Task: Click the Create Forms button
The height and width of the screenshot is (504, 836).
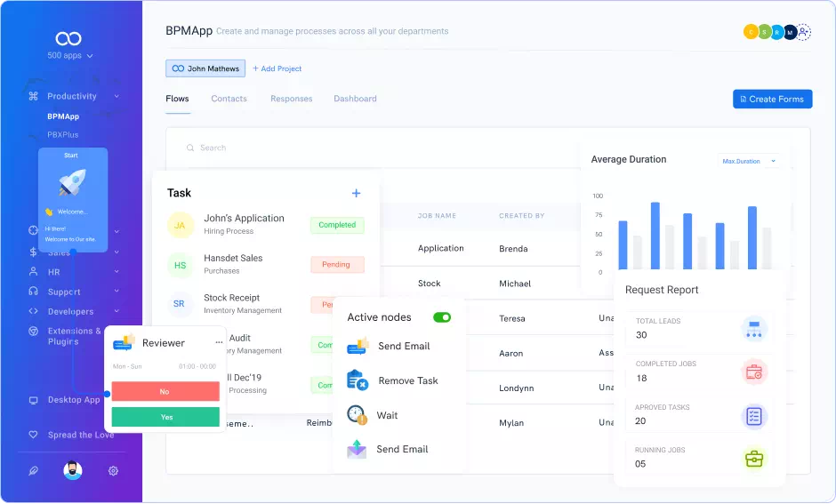Action: click(x=772, y=99)
